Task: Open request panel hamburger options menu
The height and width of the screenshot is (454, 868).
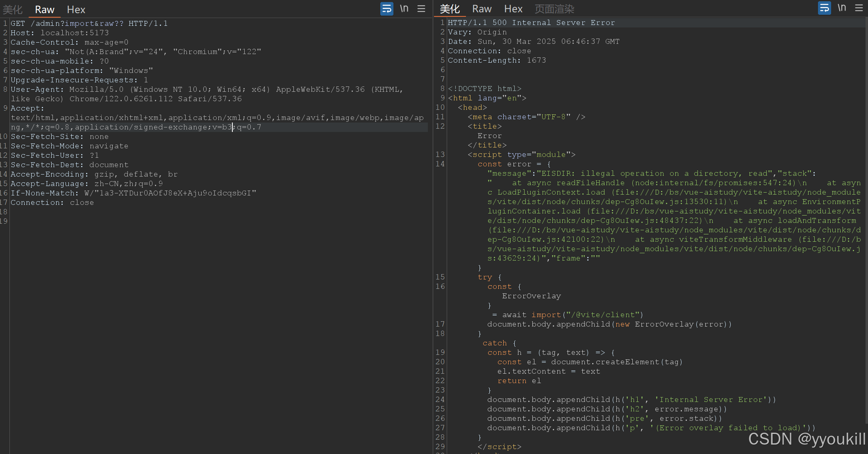Action: click(421, 9)
